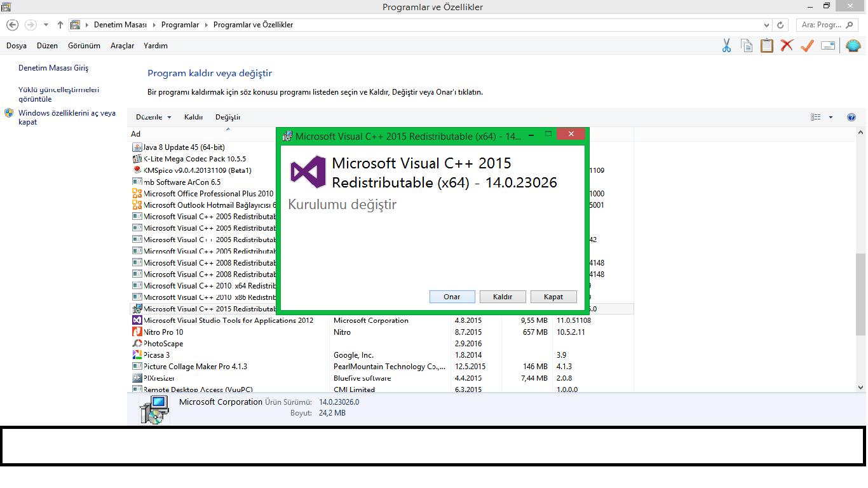The height and width of the screenshot is (488, 868).
Task: Click the Forward navigation arrow
Action: point(31,25)
